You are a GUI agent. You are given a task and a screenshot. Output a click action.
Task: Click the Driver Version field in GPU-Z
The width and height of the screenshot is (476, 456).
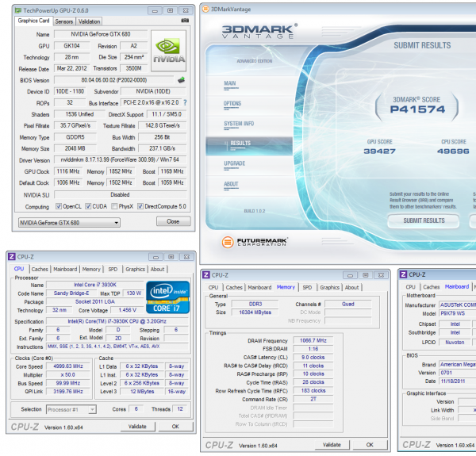pos(121,159)
